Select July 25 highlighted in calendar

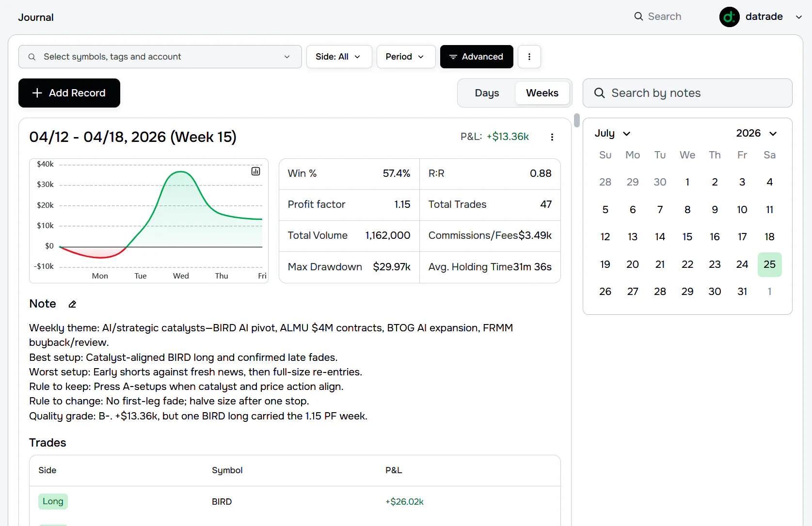click(x=769, y=264)
